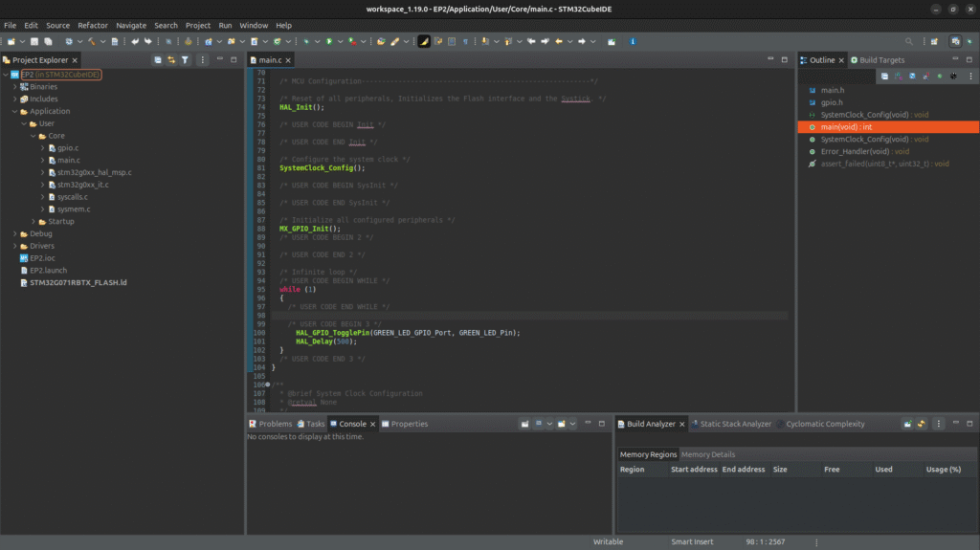This screenshot has height=550, width=980.
Task: Click the Save icon in toolbar
Action: (34, 42)
